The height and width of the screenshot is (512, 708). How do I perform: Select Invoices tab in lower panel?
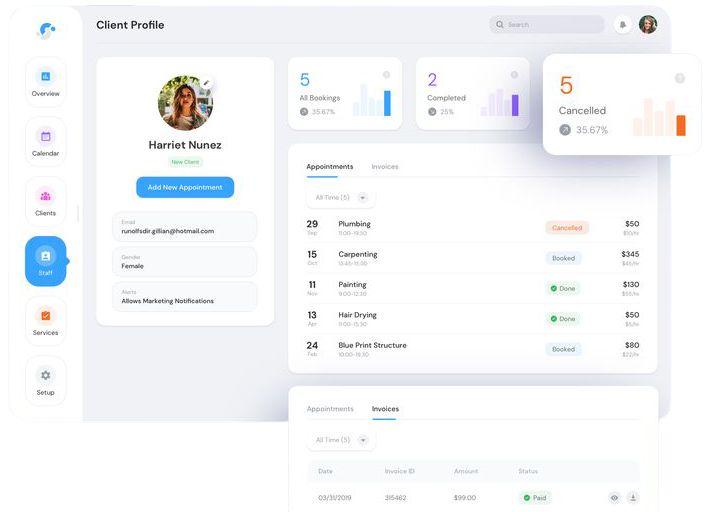coord(385,409)
